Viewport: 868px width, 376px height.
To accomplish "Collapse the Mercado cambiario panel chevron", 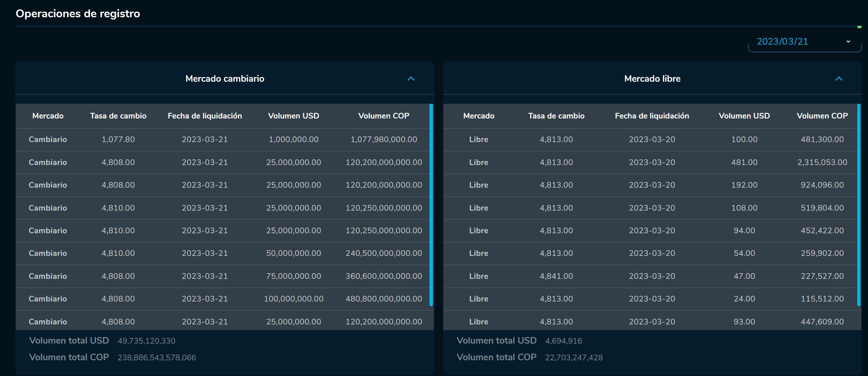I will point(411,79).
